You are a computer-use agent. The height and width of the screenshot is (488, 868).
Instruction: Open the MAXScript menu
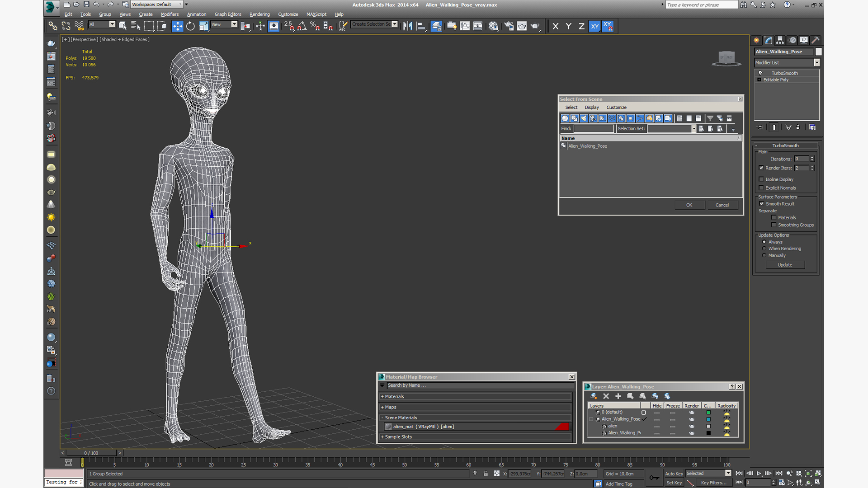pos(316,14)
